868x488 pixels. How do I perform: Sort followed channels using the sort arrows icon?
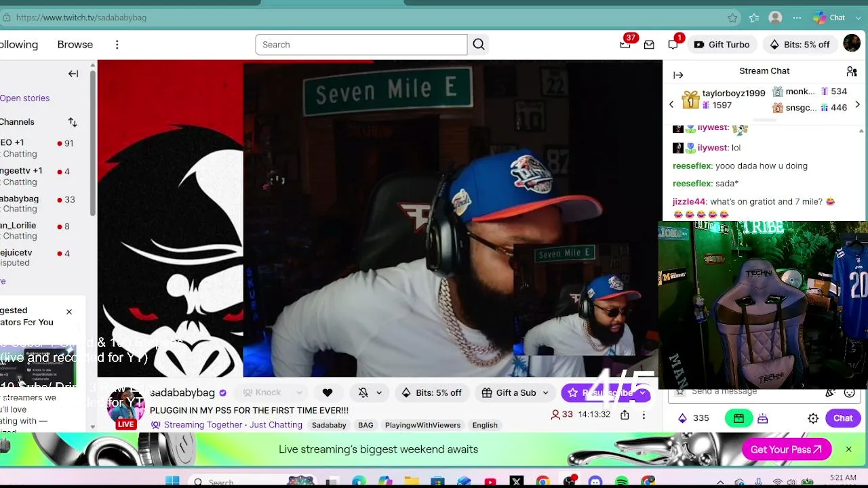point(73,122)
